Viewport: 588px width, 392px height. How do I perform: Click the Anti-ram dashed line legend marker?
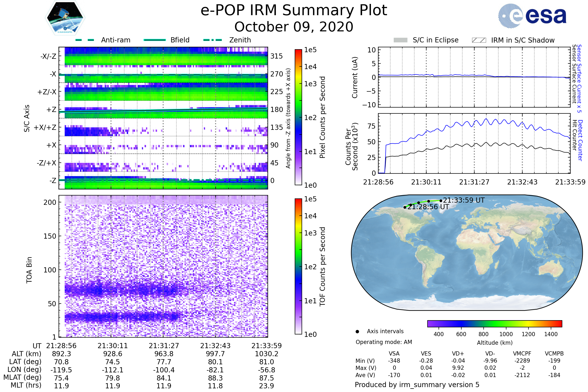85,40
